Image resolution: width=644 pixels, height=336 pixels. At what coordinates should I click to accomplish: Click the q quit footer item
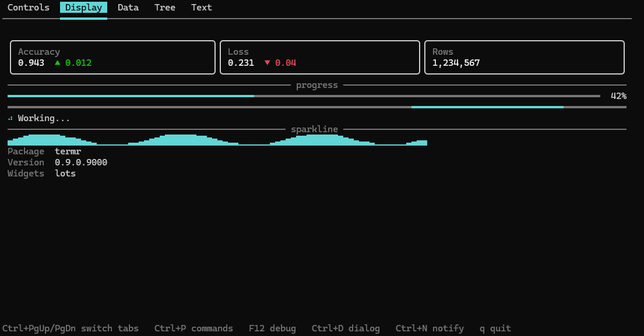(x=495, y=328)
